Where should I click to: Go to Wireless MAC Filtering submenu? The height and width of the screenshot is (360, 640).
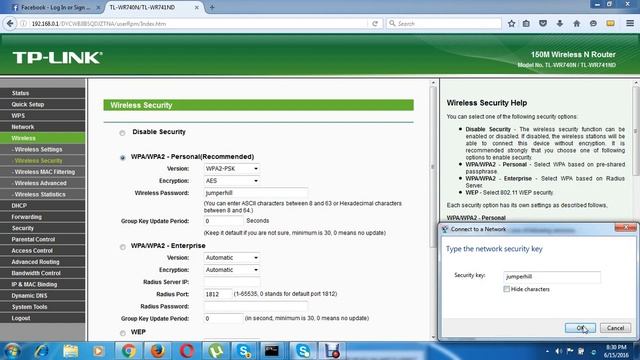43,172
